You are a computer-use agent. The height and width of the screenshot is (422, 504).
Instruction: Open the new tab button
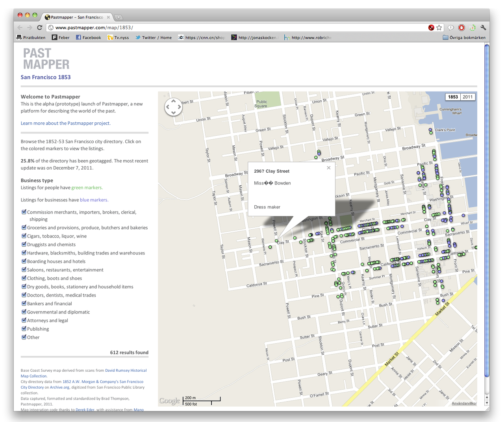click(119, 17)
